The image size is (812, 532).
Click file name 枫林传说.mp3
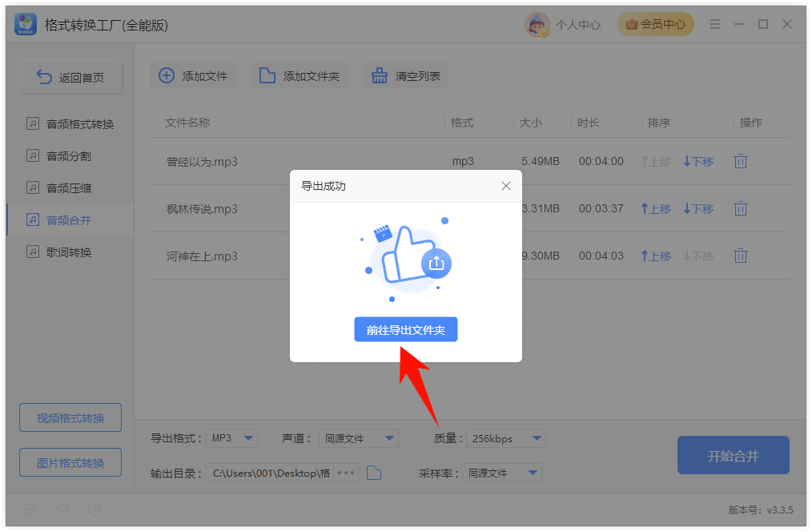coord(202,209)
